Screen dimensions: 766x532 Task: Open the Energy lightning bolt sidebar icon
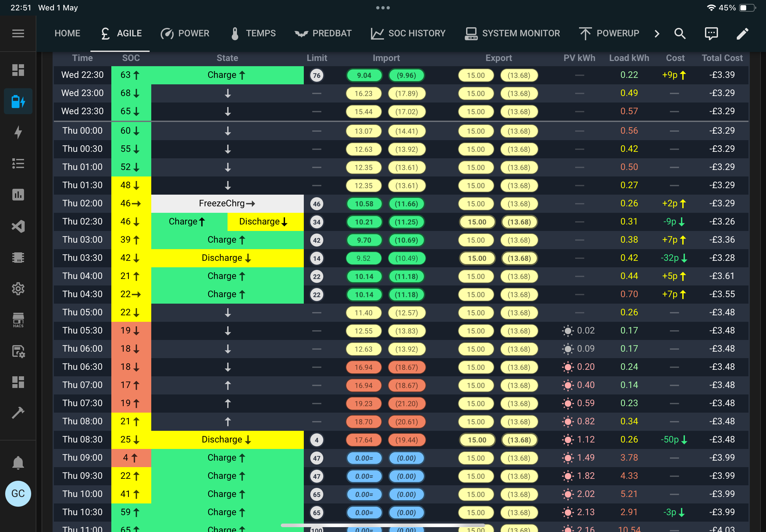tap(18, 132)
